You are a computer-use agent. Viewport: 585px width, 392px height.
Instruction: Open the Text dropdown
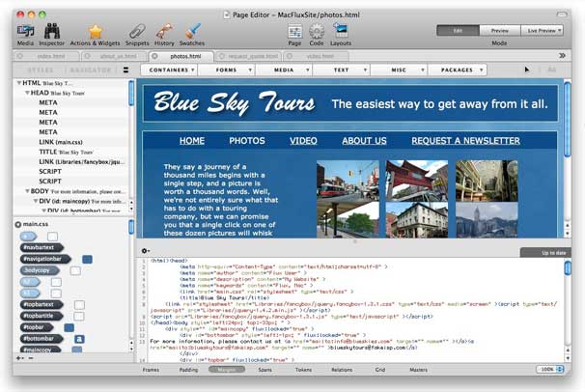click(342, 70)
